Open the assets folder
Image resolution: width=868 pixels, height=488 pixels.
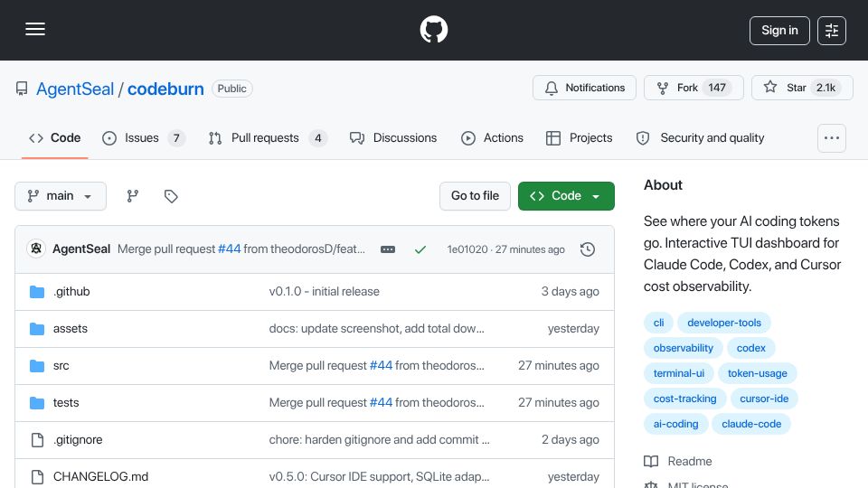pyautogui.click(x=71, y=329)
